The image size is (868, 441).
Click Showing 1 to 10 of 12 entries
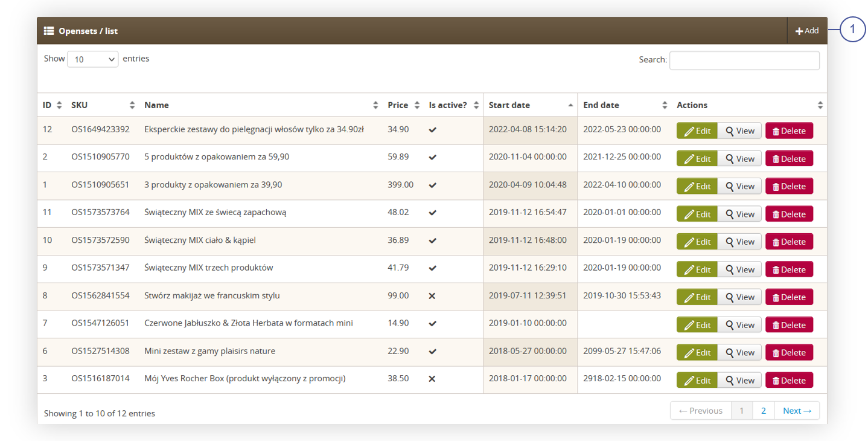(x=100, y=414)
